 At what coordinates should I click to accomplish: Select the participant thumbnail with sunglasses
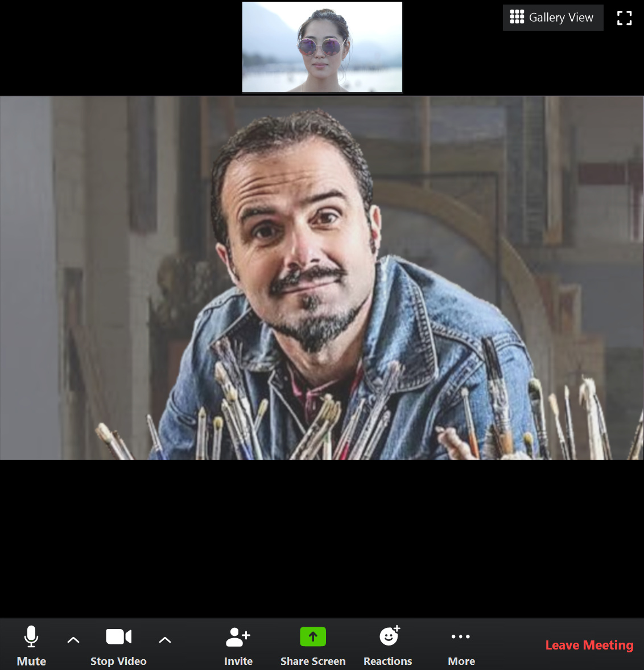tap(322, 47)
